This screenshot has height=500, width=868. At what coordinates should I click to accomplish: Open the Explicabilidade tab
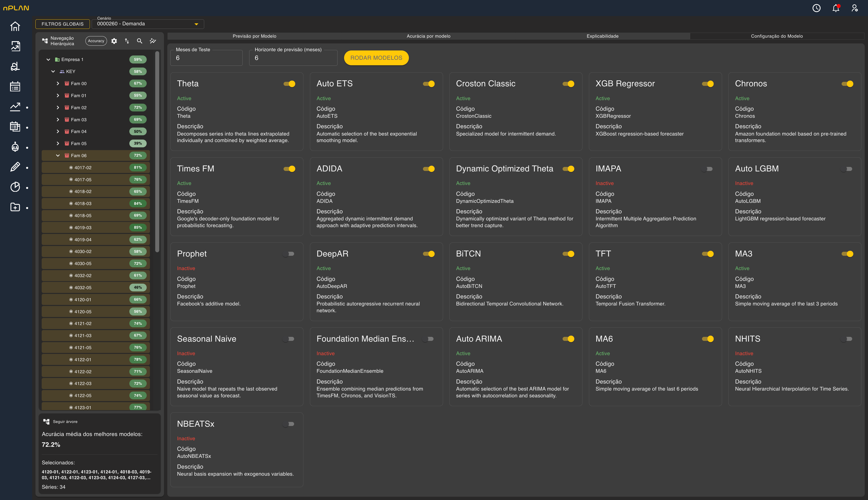click(x=602, y=36)
